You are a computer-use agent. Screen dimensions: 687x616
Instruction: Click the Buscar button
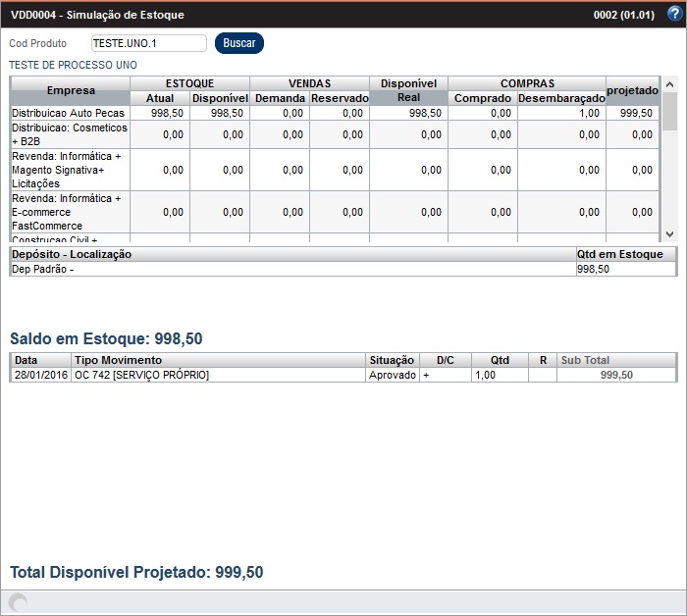pyautogui.click(x=239, y=43)
